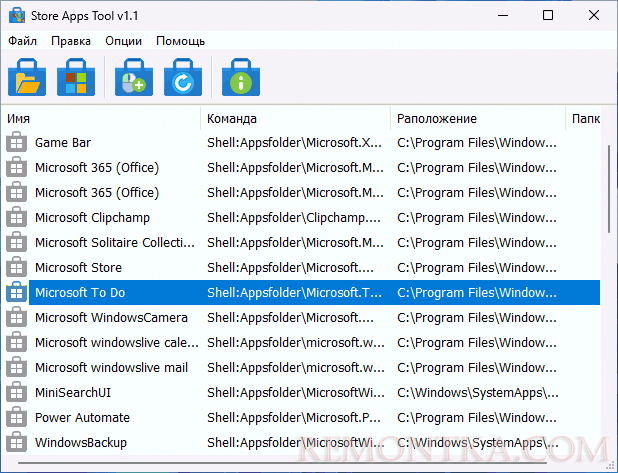Click the refresh list toolbar icon
Image resolution: width=618 pixels, height=473 pixels.
pyautogui.click(x=183, y=77)
